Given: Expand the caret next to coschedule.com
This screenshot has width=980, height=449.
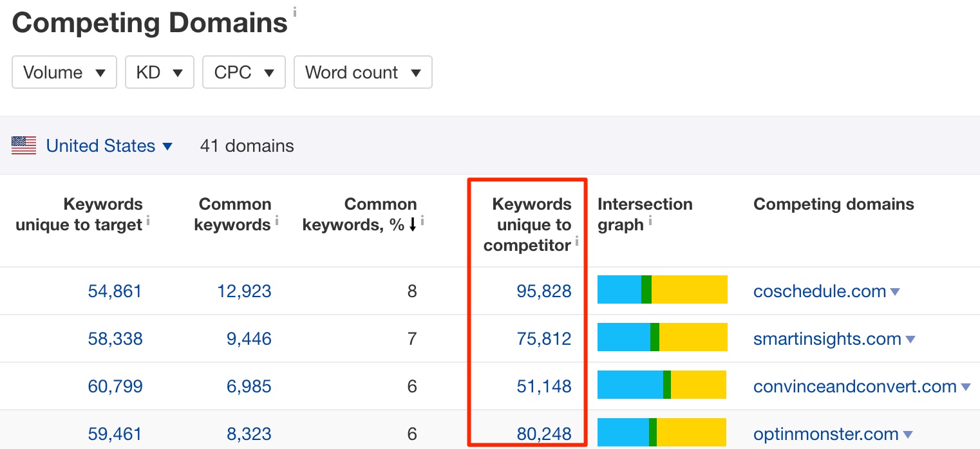Looking at the screenshot, I should tap(896, 291).
